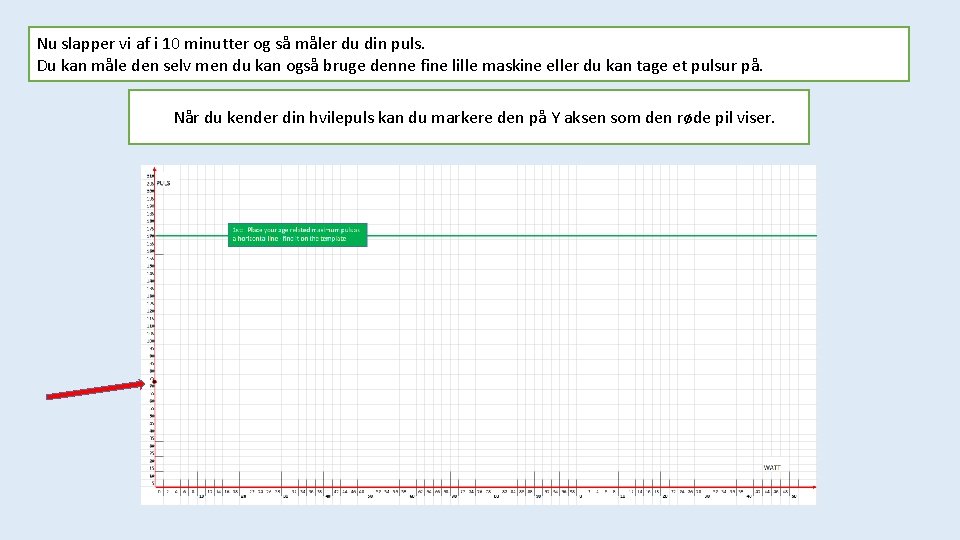960x540 pixels.
Task: Click the green "Place your age related maximum pulse" label
Action: (298, 234)
